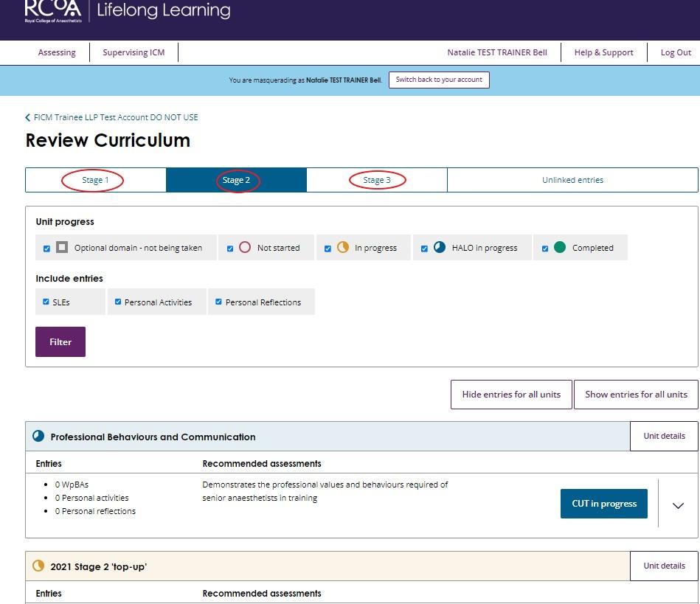Image resolution: width=700 pixels, height=604 pixels.
Task: Open the Assessing menu
Action: 57,52
